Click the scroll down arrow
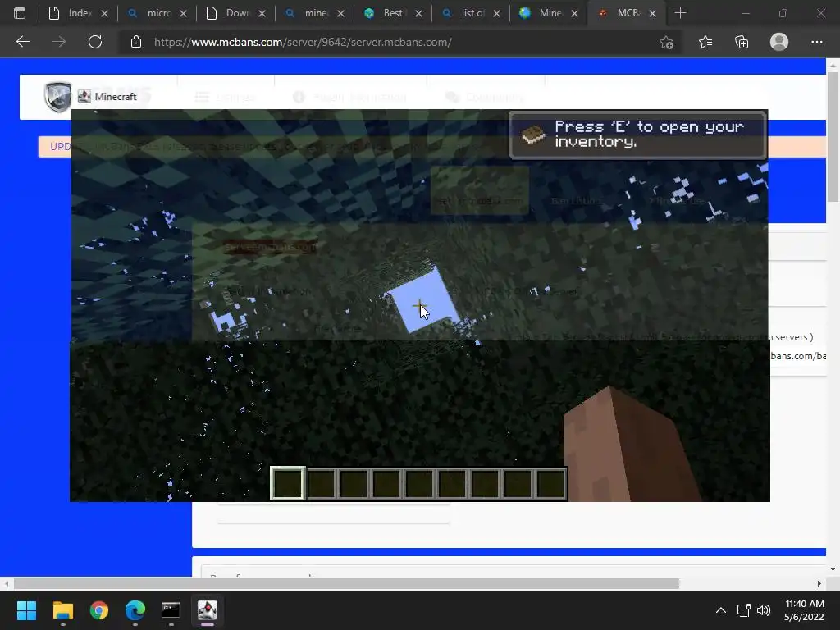The image size is (840, 630). [x=833, y=569]
